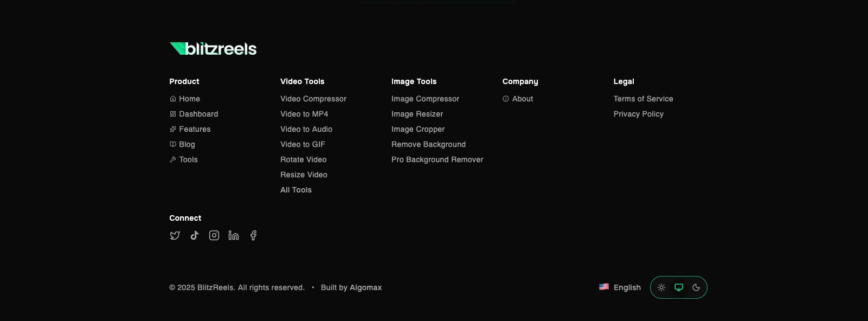Read the Privacy Policy
868x321 pixels.
coord(638,114)
